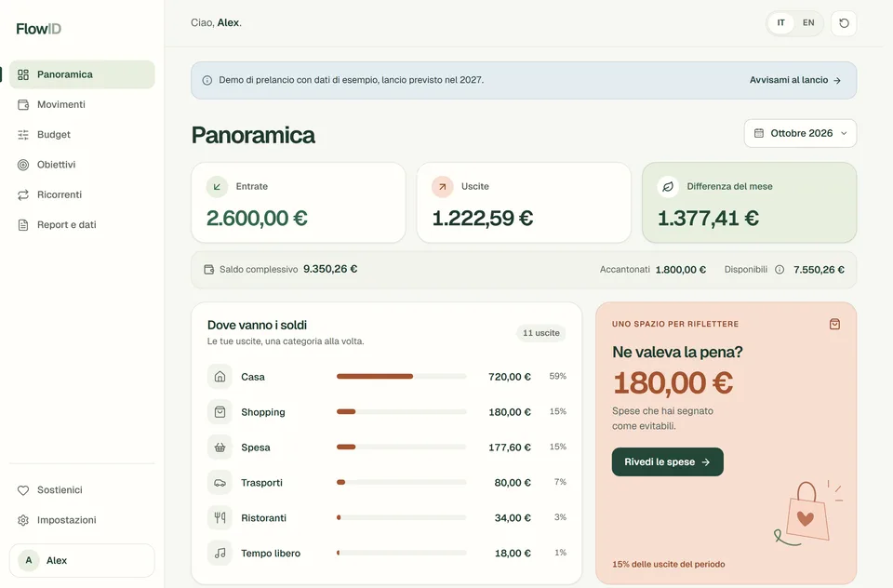Click the Report e dati document icon
Viewport: 893px width, 588px height.
pos(22,225)
